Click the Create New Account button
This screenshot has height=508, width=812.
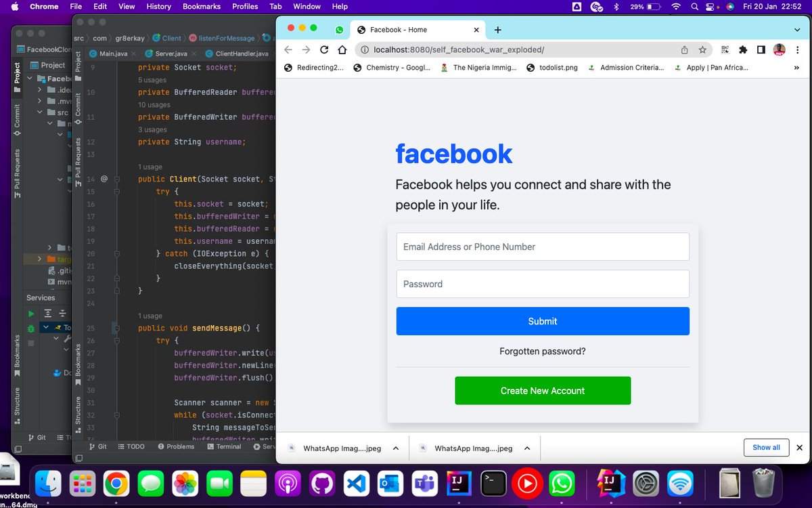[x=543, y=391]
